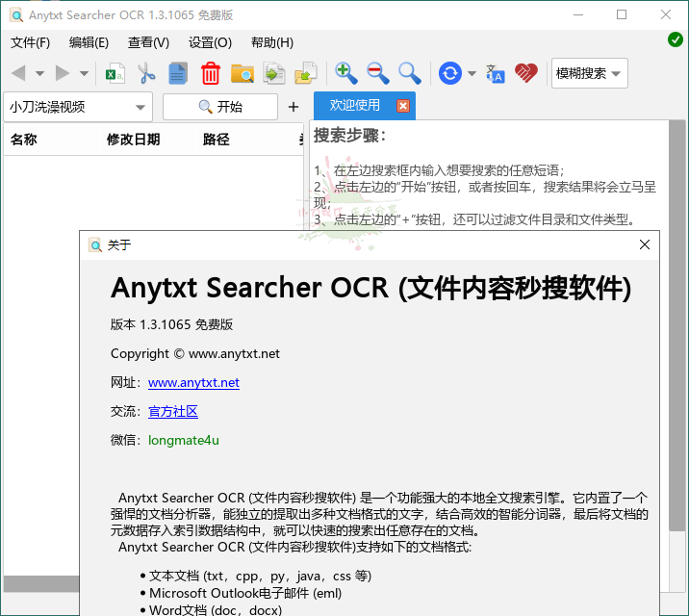Click the blue document copy icon
The width and height of the screenshot is (689, 616).
coord(177,73)
